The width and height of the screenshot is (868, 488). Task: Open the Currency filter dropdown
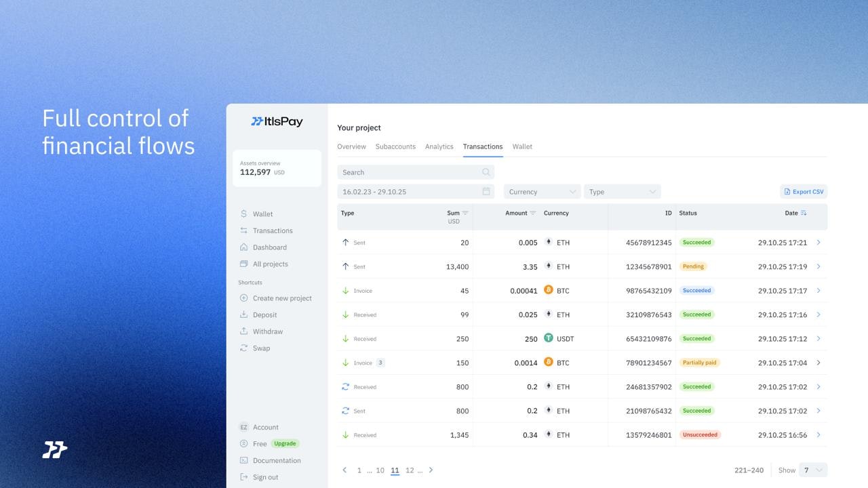541,191
